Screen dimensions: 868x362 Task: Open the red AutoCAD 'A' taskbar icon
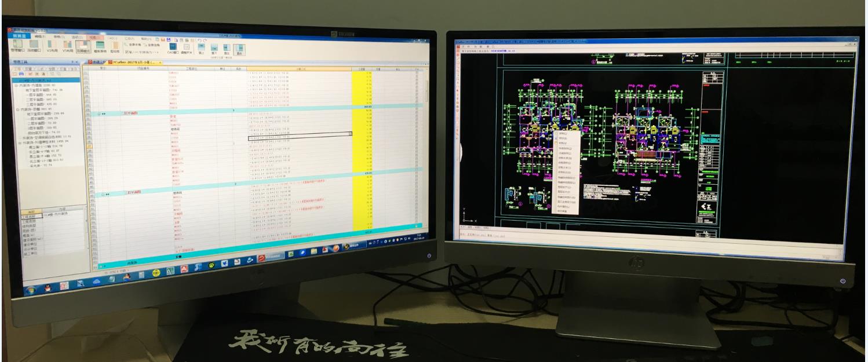tap(184, 269)
